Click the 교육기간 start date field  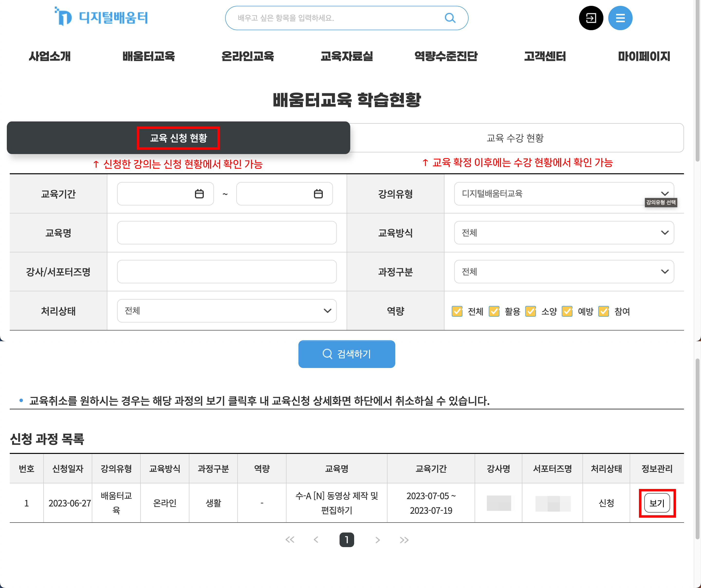(165, 193)
